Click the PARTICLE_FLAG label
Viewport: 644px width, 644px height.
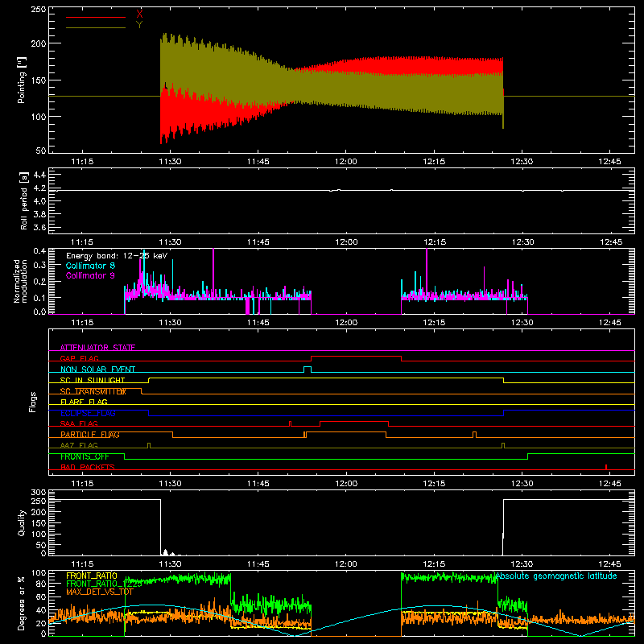pyautogui.click(x=90, y=435)
